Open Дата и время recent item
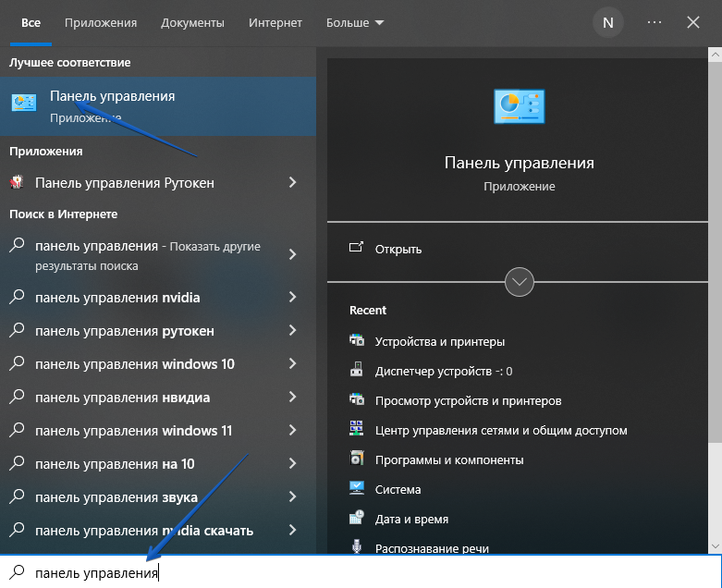This screenshot has width=722, height=588. coord(411,519)
